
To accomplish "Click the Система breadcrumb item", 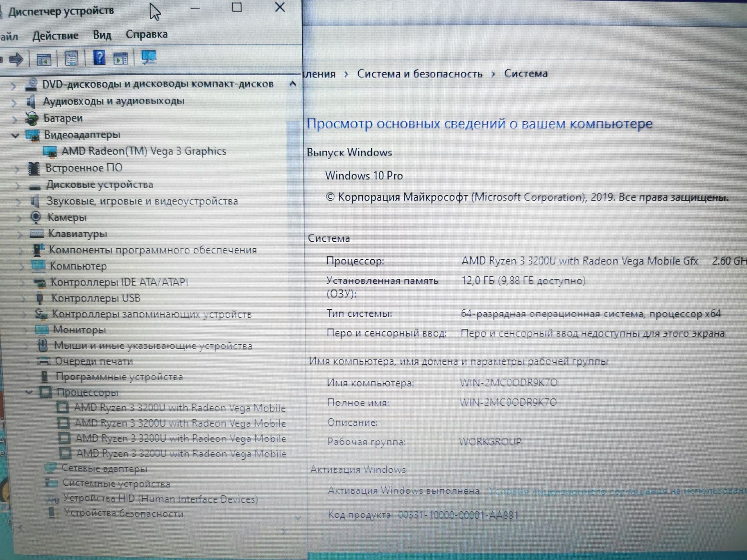I will (x=526, y=74).
